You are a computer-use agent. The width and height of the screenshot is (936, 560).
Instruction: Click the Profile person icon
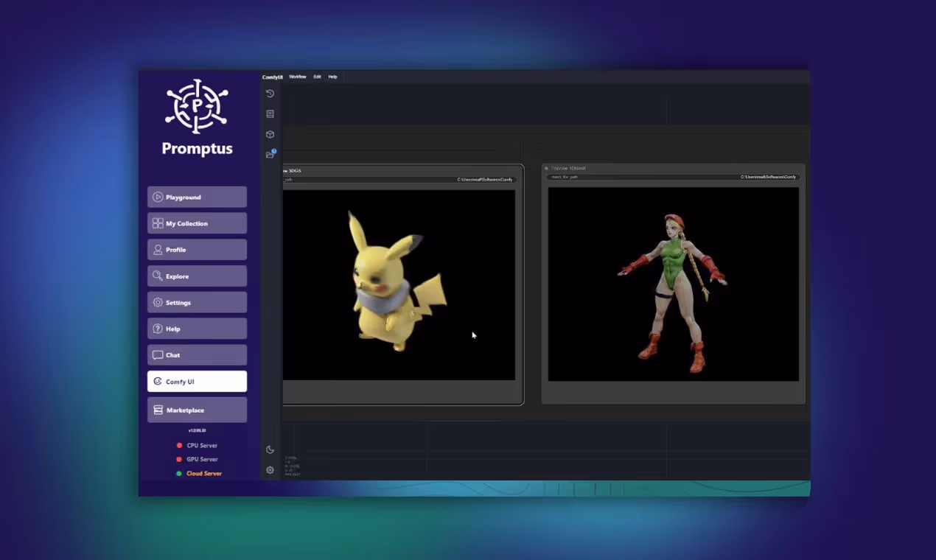158,250
